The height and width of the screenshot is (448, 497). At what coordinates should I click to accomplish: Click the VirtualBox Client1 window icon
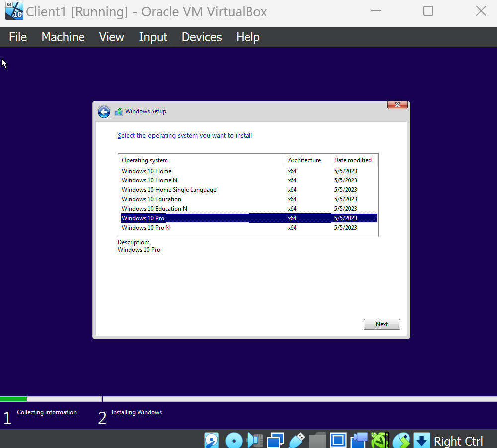(14, 11)
